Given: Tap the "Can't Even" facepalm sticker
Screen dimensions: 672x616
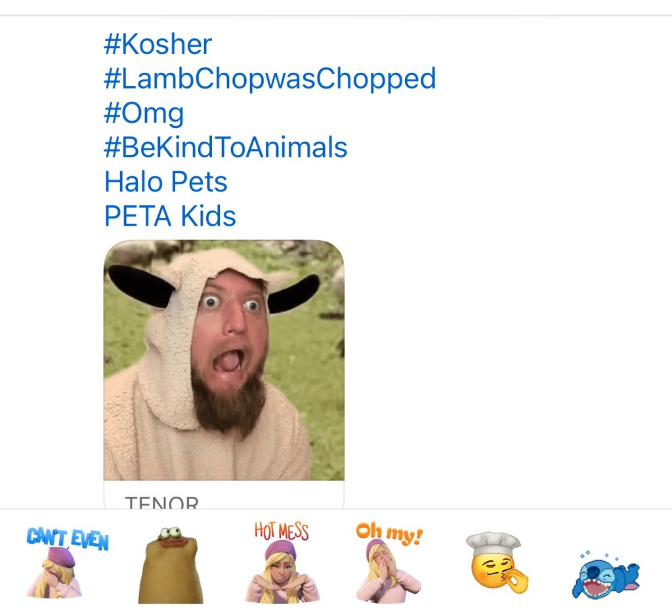Looking at the screenshot, I should [x=67, y=563].
